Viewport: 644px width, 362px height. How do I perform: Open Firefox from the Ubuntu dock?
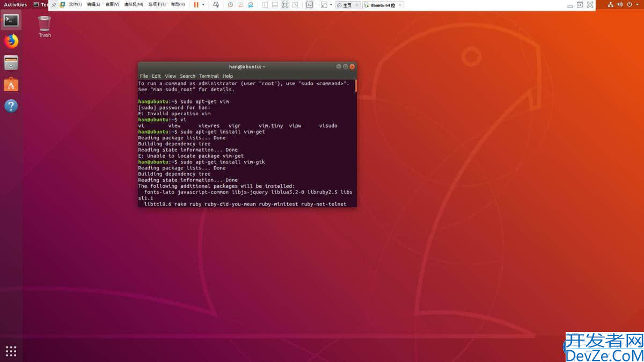click(x=11, y=41)
